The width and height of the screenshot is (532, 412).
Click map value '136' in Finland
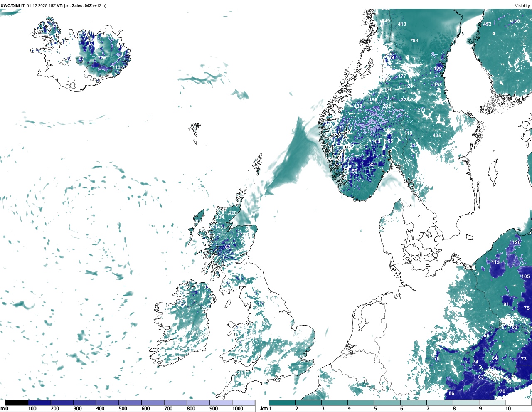515,21
